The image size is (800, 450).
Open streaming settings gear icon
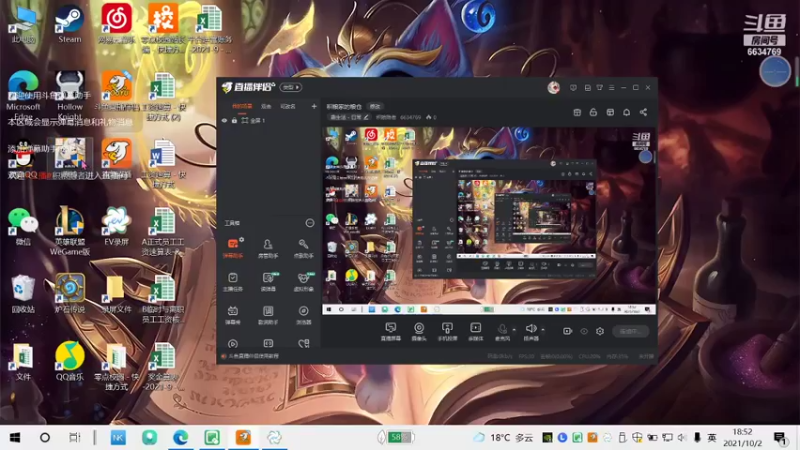coord(600,331)
